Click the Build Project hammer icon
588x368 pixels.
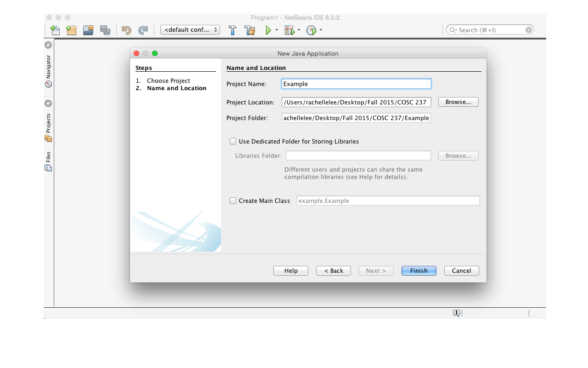click(232, 30)
